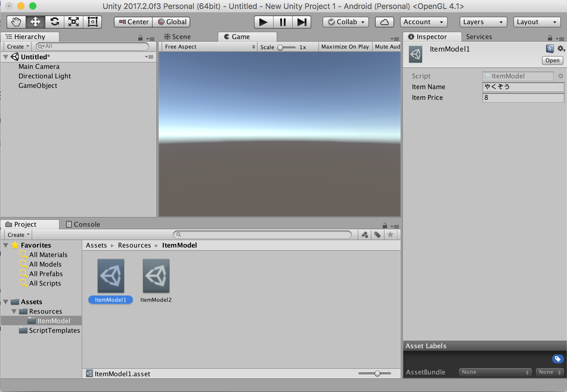Image resolution: width=567 pixels, height=392 pixels.
Task: Open the Hierarchy Create dropdown
Action: 18,46
